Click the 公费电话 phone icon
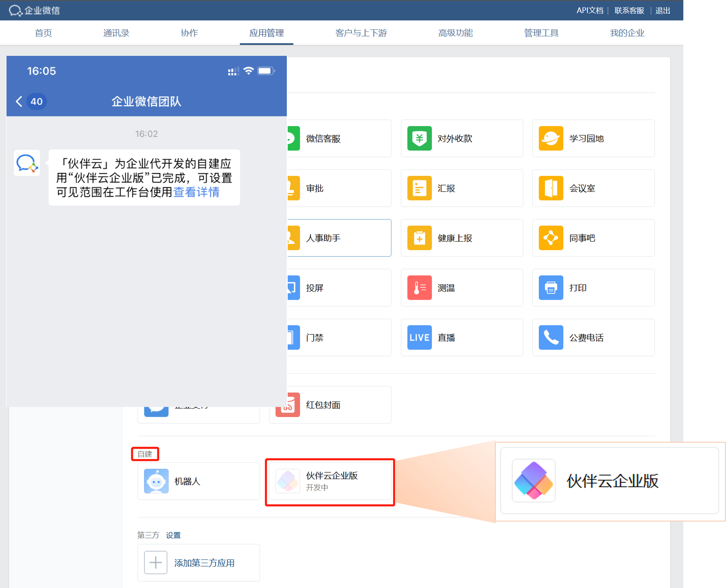Image resolution: width=726 pixels, height=588 pixels. pyautogui.click(x=551, y=337)
